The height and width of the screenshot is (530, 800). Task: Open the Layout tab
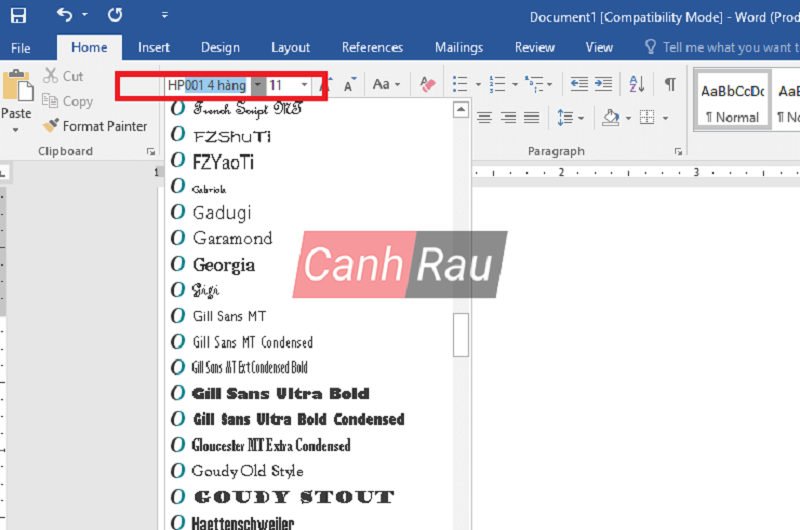coord(290,47)
